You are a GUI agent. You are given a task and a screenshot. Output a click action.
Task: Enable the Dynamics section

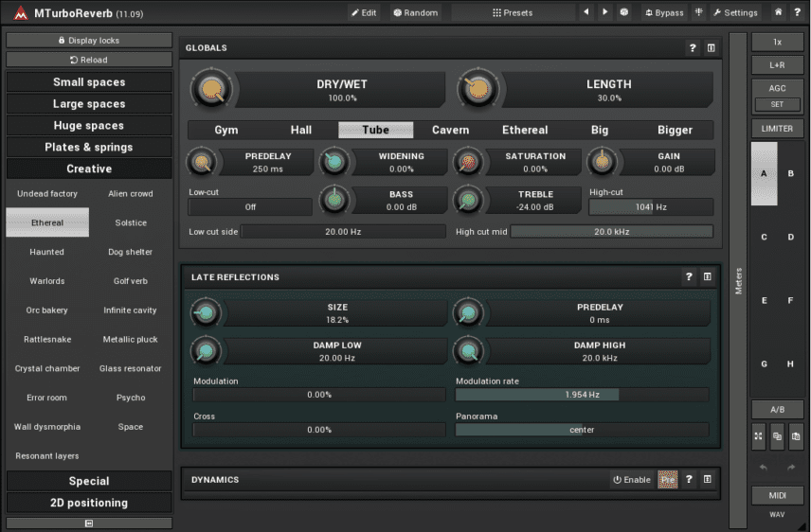[x=632, y=479]
